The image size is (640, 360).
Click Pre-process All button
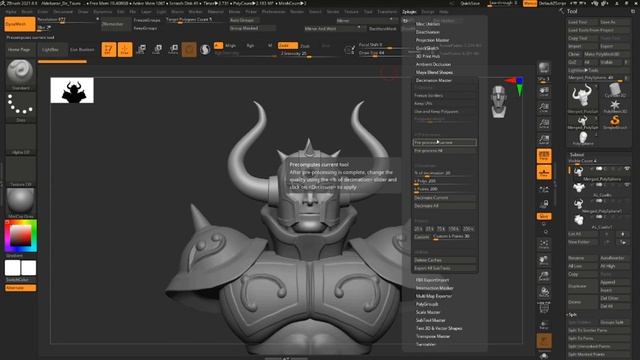[444, 151]
